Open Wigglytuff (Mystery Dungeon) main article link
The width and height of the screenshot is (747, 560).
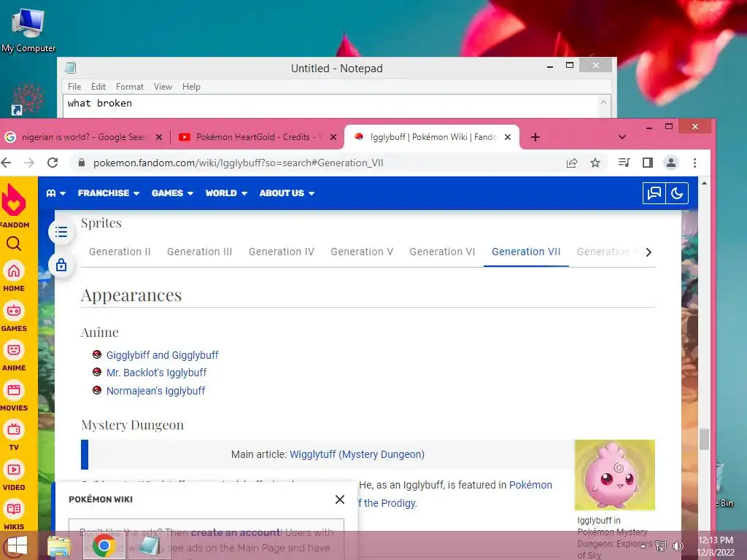click(x=357, y=454)
